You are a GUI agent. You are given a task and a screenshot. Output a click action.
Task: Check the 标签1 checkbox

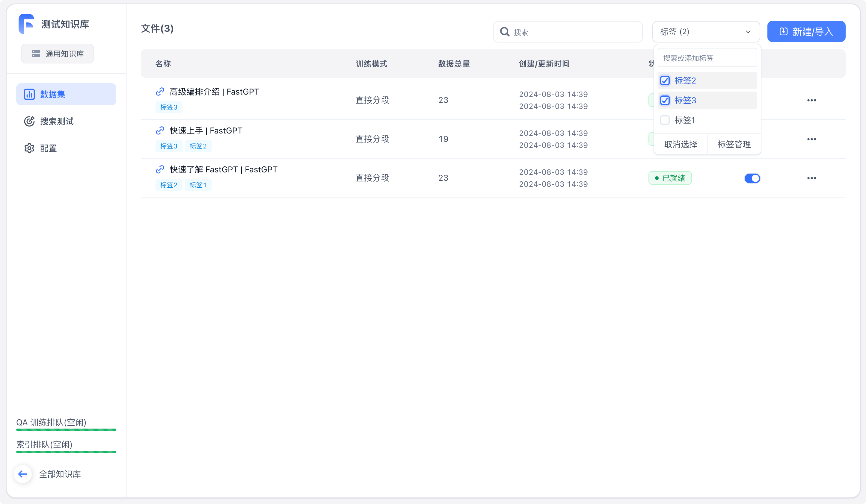tap(665, 120)
